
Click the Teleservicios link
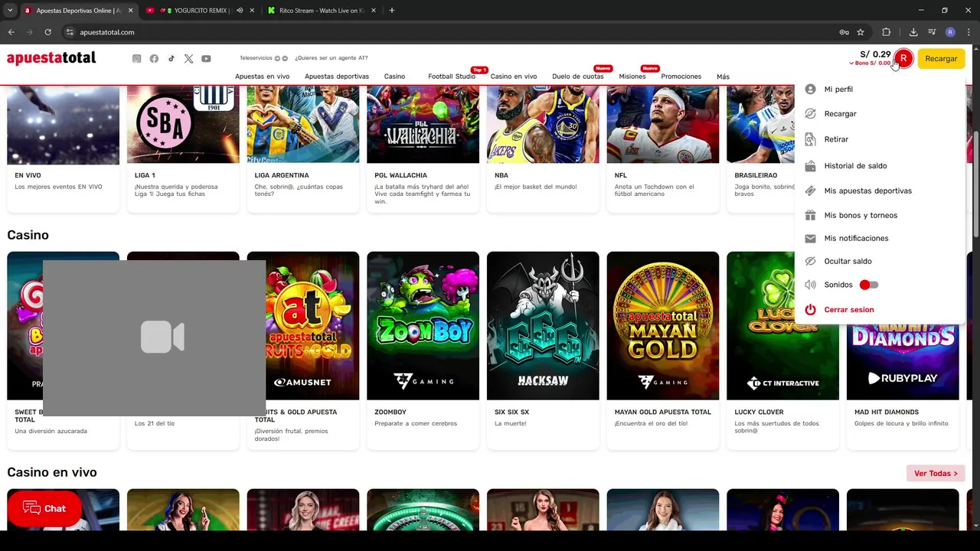click(256, 58)
